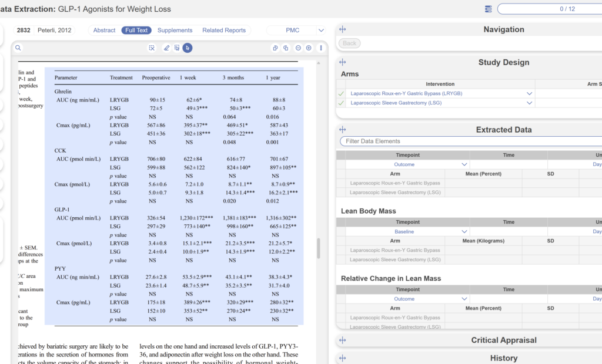
Task: Expand the LRYGB intervention dropdown
Action: (530, 93)
